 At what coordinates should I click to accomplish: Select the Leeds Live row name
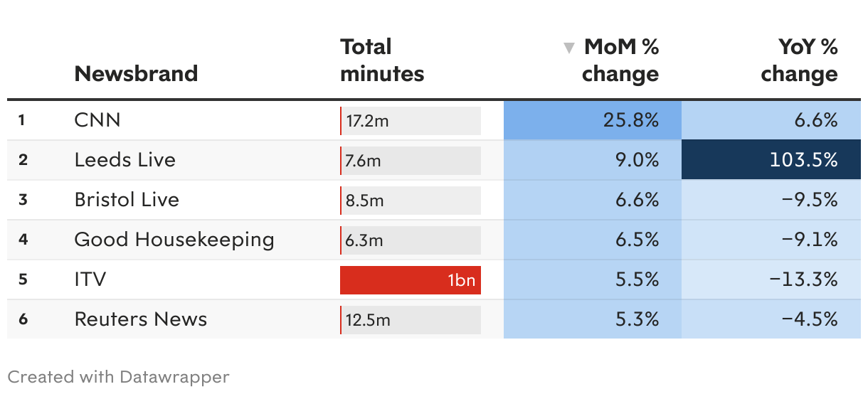tap(125, 160)
